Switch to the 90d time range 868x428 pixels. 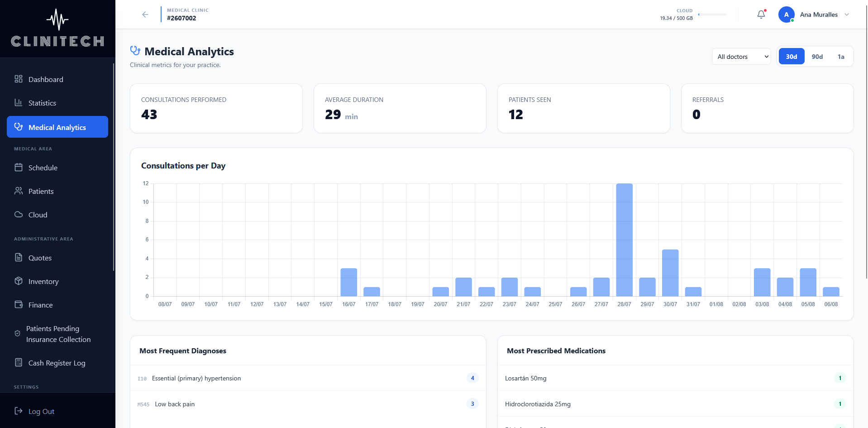point(817,57)
